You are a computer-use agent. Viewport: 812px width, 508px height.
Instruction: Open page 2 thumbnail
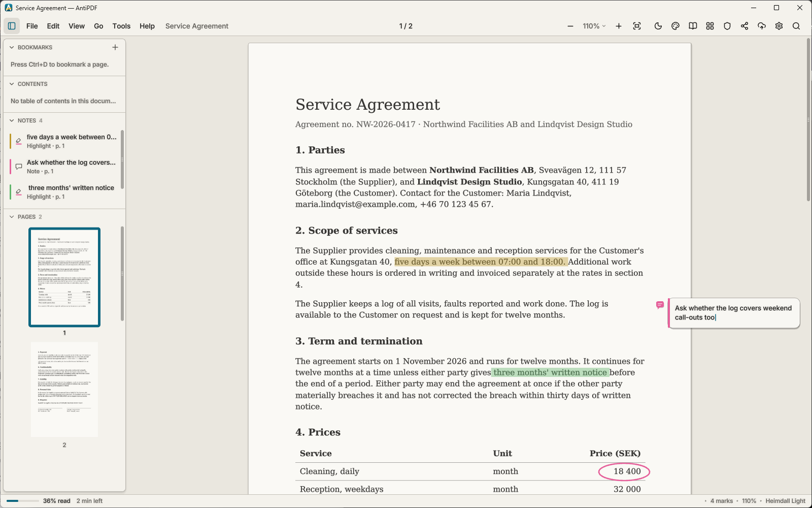(64, 389)
